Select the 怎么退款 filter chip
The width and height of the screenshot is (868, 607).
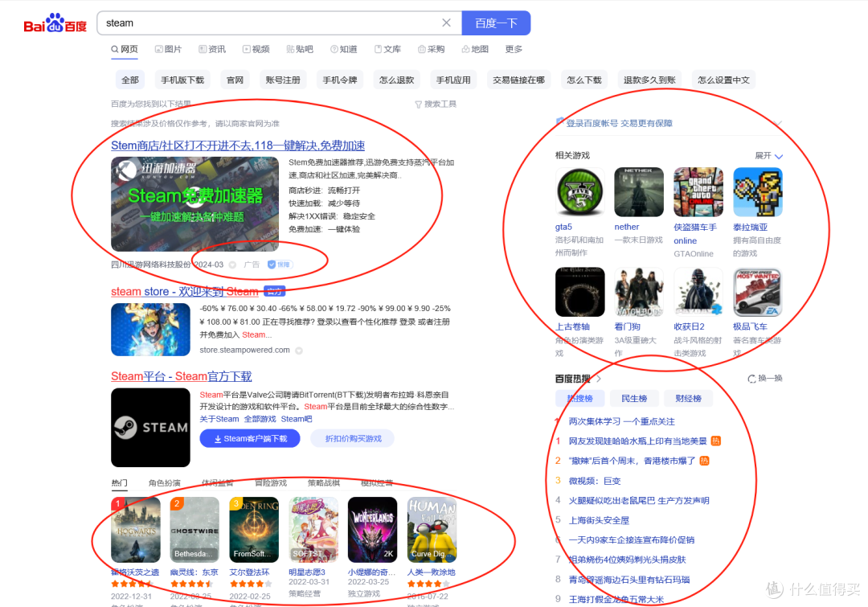click(x=396, y=80)
